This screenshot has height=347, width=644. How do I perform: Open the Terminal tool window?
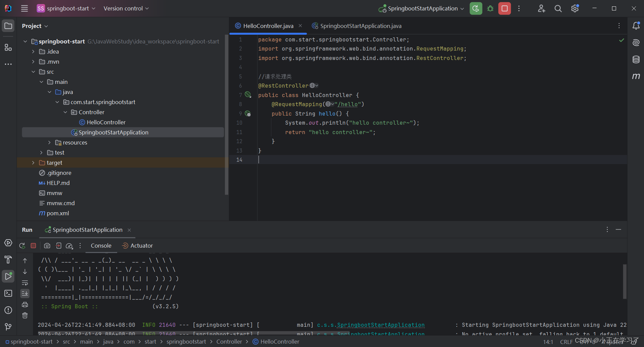8,293
